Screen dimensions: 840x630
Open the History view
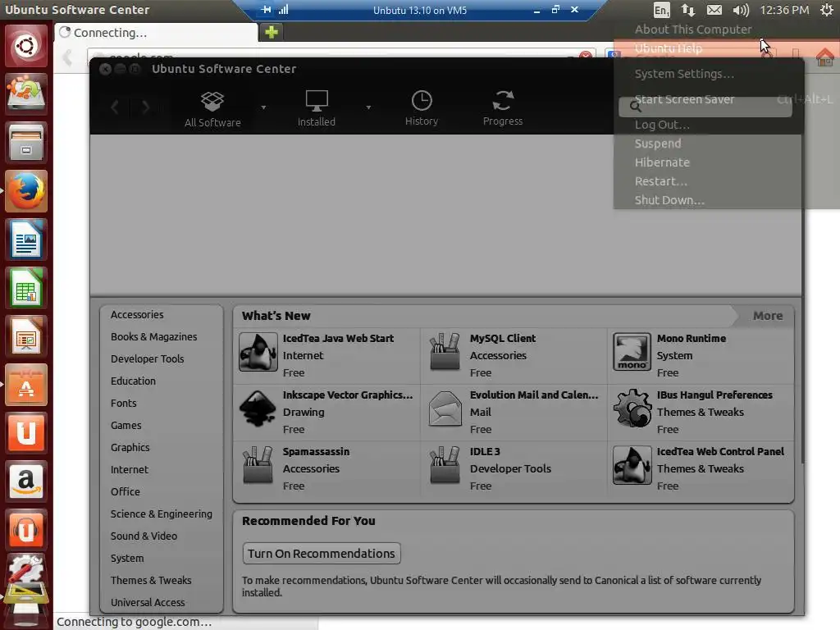point(422,109)
